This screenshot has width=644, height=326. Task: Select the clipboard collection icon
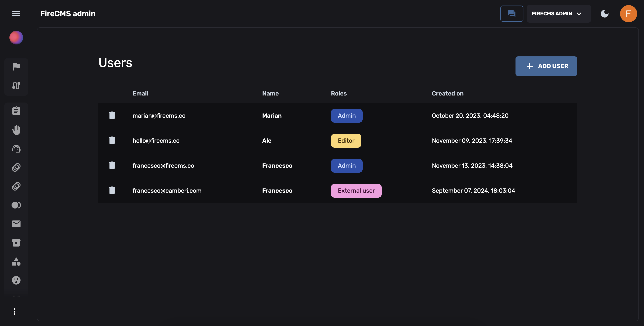click(x=16, y=110)
